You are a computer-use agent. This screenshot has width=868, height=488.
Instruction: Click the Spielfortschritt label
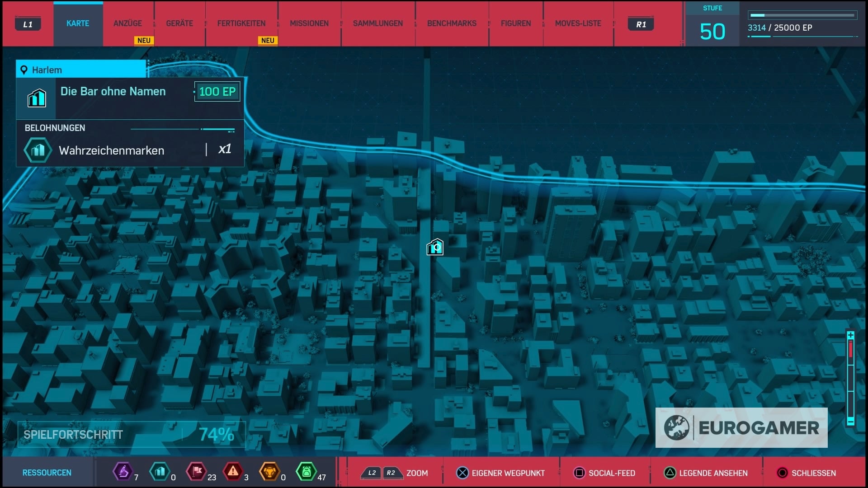73,435
